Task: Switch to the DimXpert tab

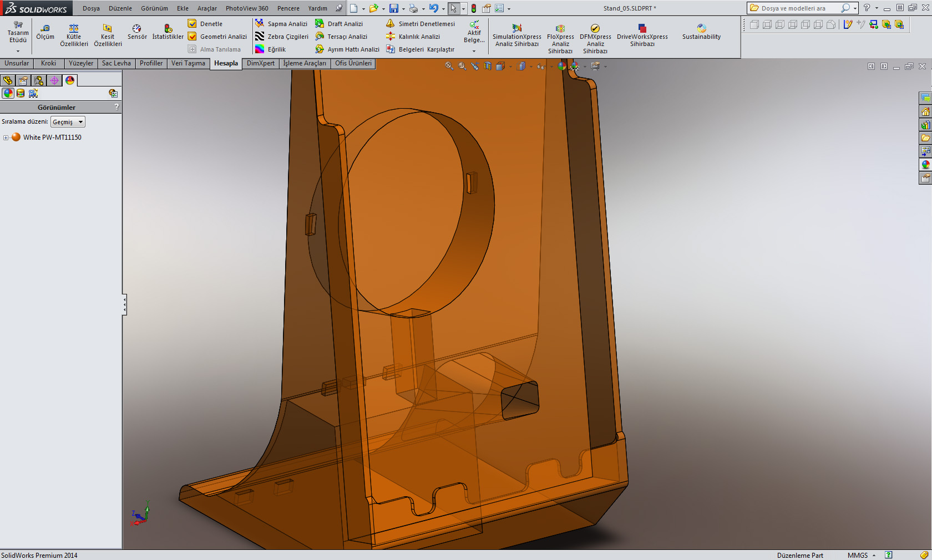Action: coord(260,63)
